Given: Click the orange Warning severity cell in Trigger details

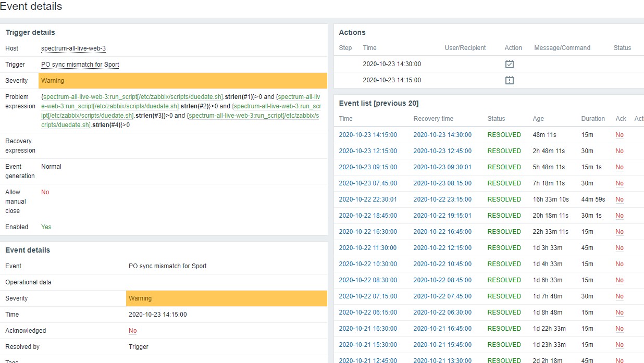Looking at the screenshot, I should click(182, 81).
